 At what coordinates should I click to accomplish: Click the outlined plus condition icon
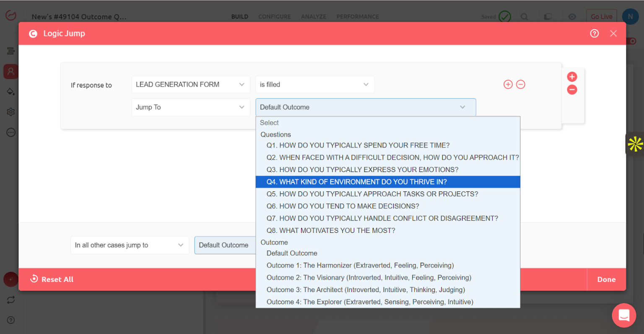tap(508, 84)
